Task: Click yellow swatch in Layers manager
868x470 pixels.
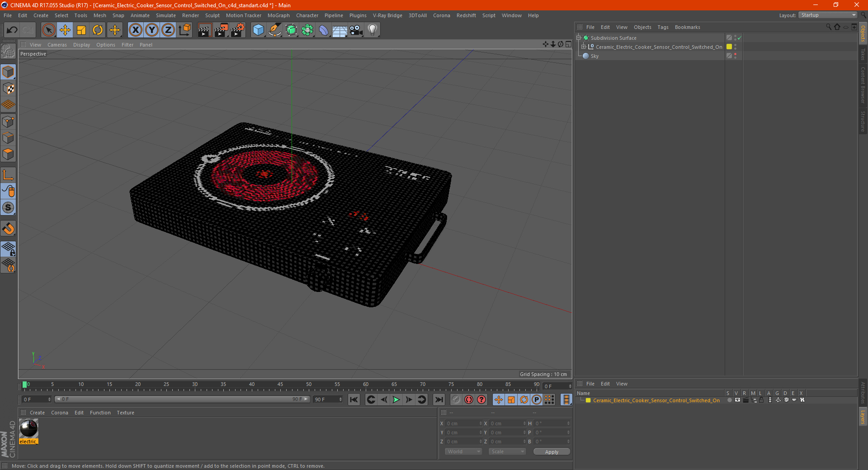Action: 588,400
